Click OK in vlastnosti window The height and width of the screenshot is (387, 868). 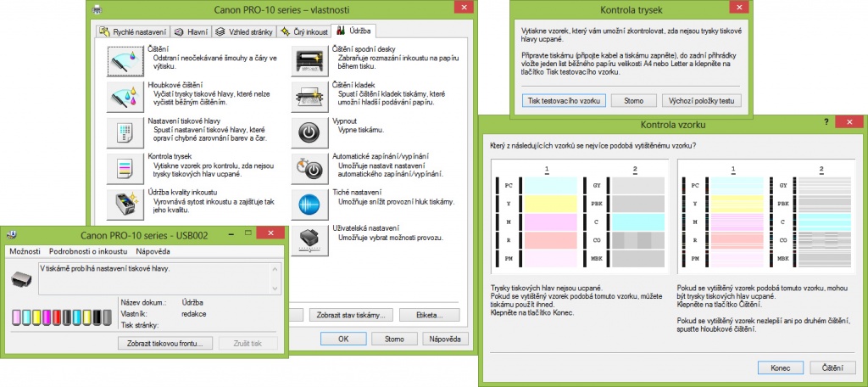(x=343, y=339)
